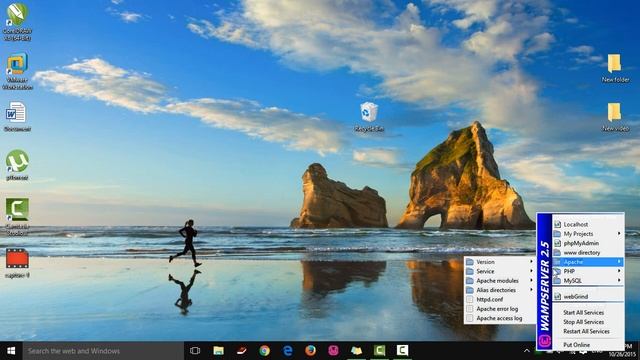
Task: Click Restart All Services
Action: (588, 331)
